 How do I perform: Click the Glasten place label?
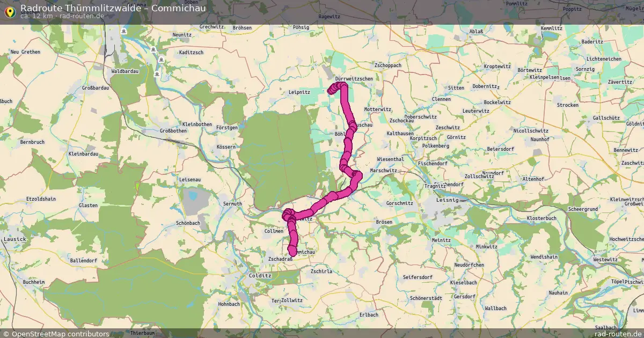88,205
